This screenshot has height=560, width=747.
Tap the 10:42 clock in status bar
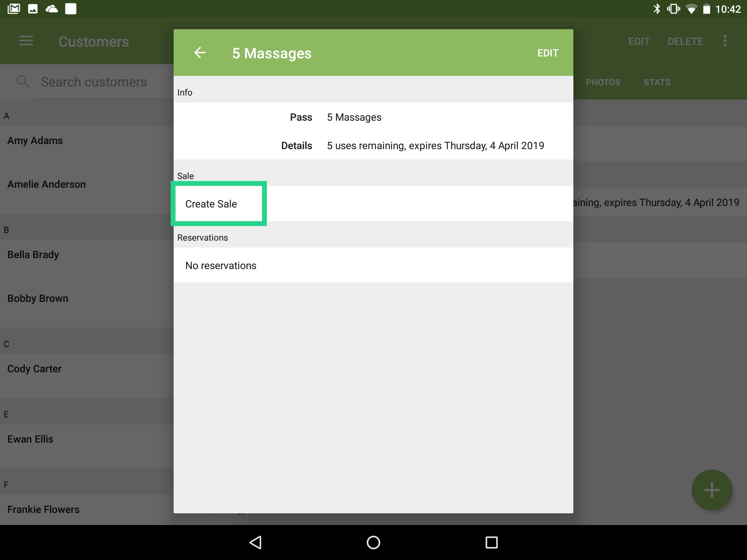(728, 9)
